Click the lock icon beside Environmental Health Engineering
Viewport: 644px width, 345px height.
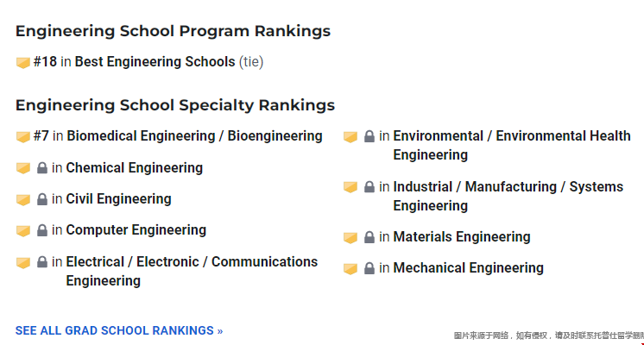click(369, 136)
